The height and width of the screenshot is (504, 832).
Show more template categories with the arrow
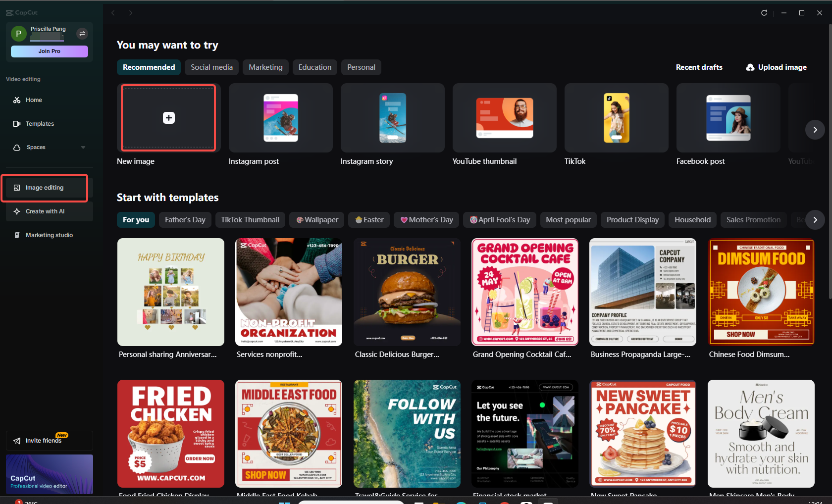tap(815, 220)
